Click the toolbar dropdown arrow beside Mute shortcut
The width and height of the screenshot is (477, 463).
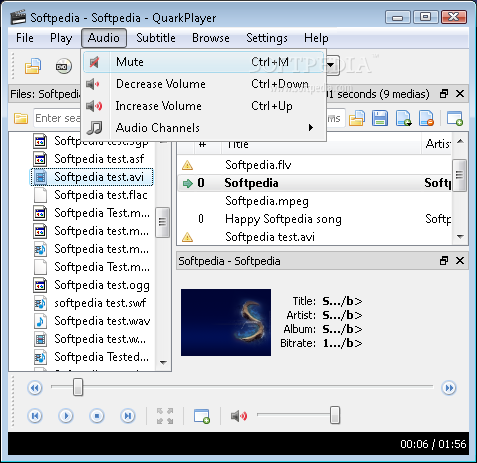(x=331, y=65)
